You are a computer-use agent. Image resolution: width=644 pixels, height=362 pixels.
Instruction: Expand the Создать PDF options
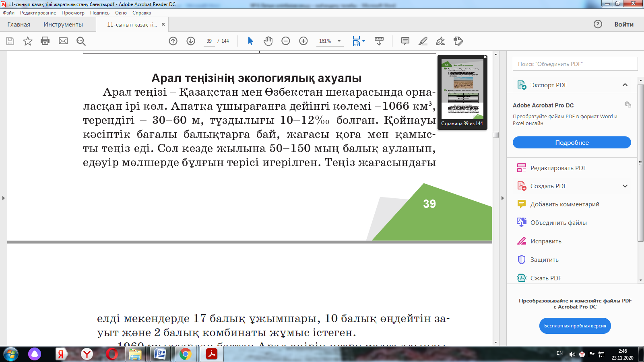tap(625, 186)
